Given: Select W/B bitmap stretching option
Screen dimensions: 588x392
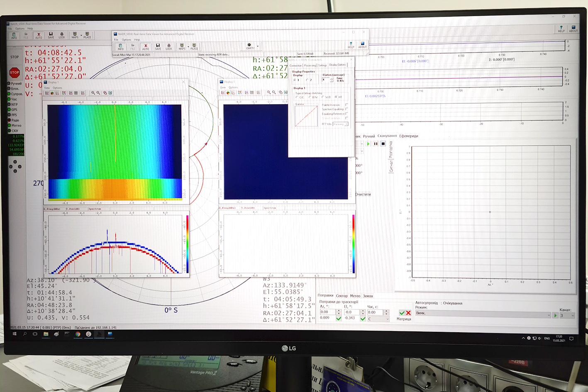Looking at the screenshot, I should tap(323, 97).
